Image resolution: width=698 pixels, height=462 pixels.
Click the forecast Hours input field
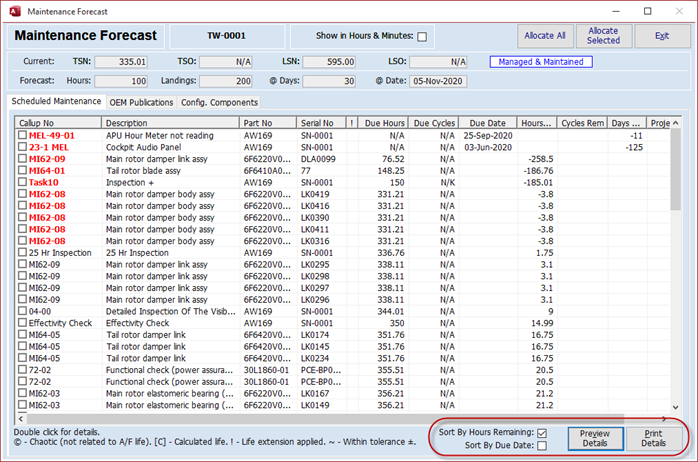pyautogui.click(x=121, y=81)
